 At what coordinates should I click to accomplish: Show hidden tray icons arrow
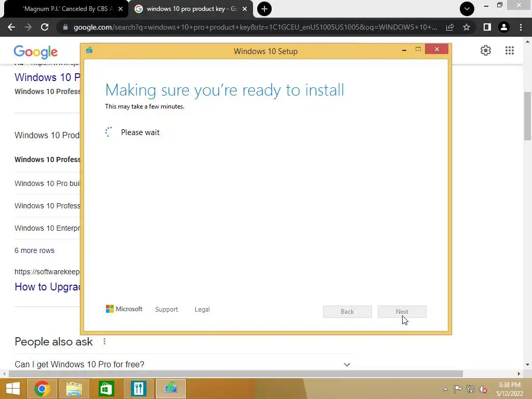445,389
